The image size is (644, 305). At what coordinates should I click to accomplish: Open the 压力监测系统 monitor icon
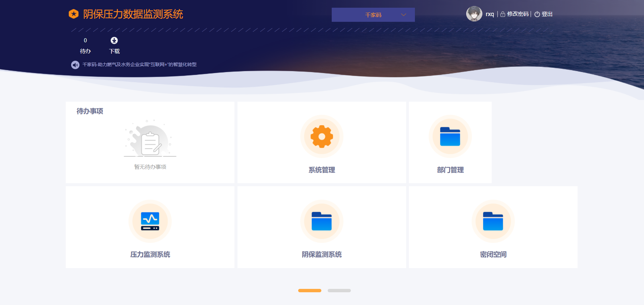[150, 221]
